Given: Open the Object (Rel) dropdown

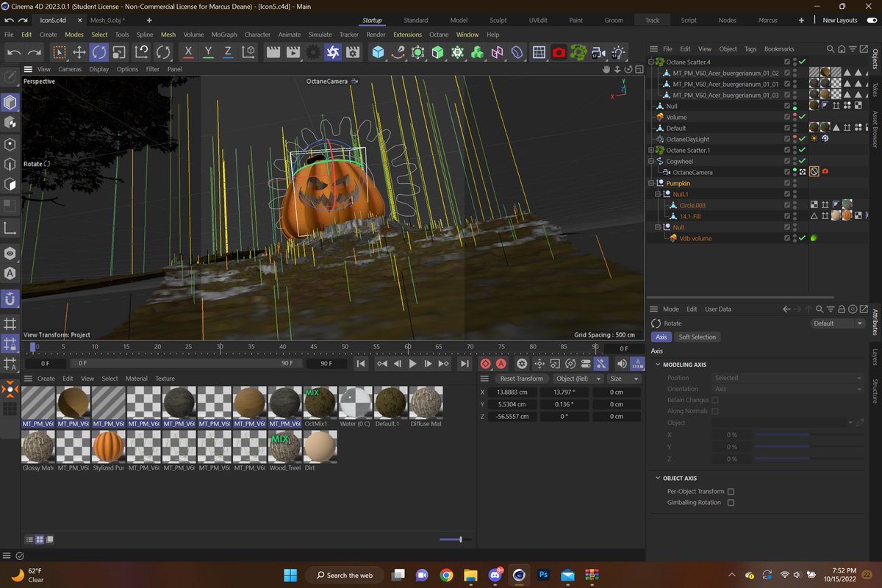Looking at the screenshot, I should pos(577,379).
